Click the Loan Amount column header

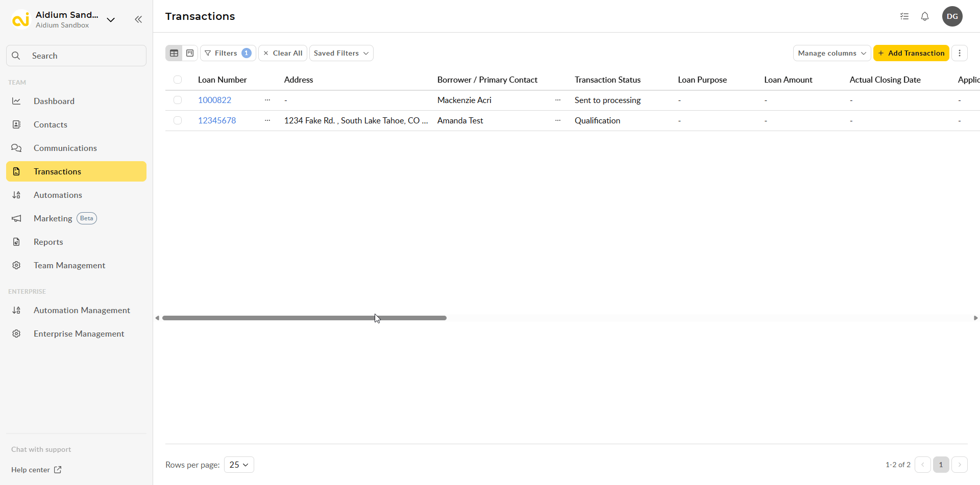tap(788, 80)
